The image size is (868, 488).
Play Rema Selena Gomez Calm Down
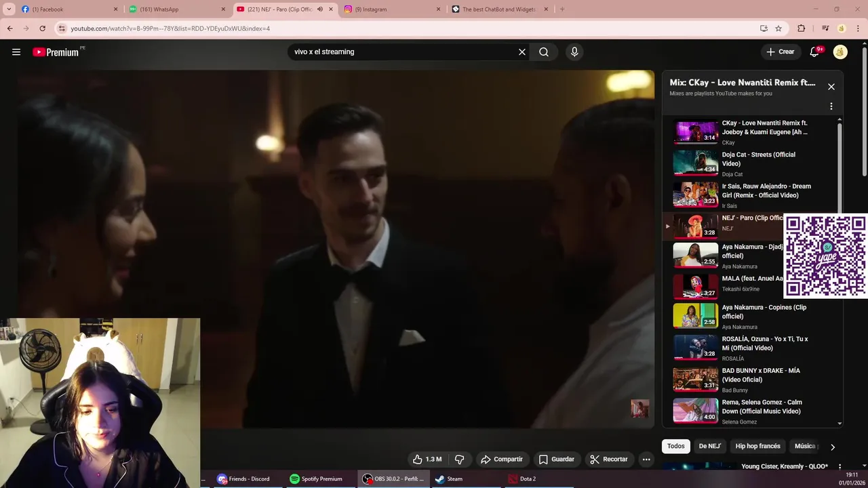[752, 411]
